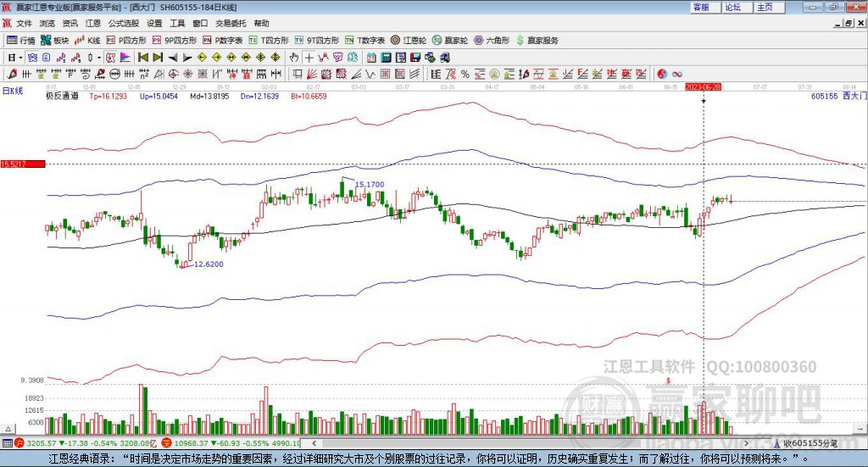Open the 行情 market quotes view
This screenshot has height=467, width=868.
[x=20, y=41]
